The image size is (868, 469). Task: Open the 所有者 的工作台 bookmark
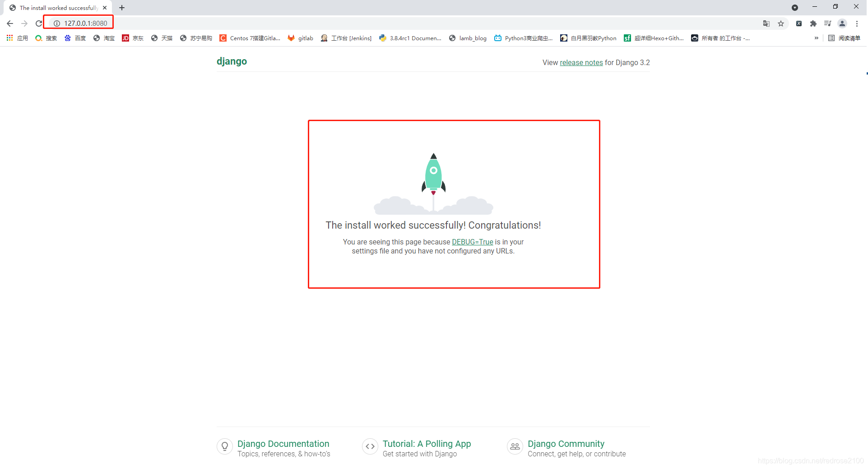coord(721,38)
